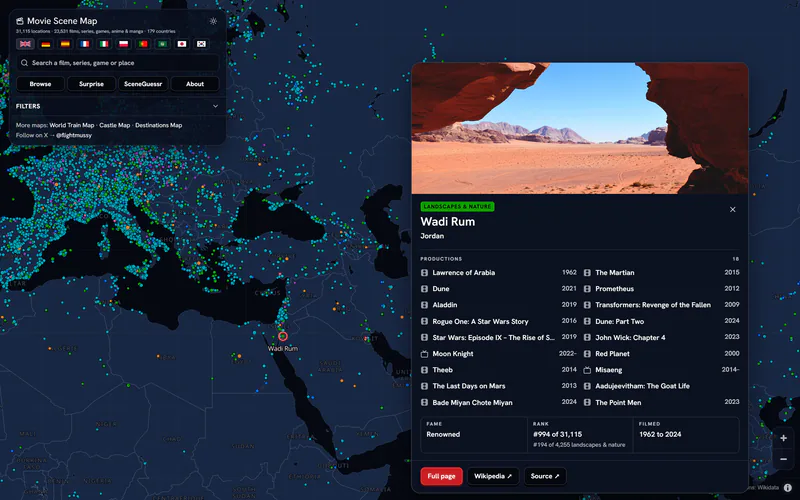Image resolution: width=800 pixels, height=500 pixels.
Task: Open the Theeb production entry
Action: tap(498, 370)
